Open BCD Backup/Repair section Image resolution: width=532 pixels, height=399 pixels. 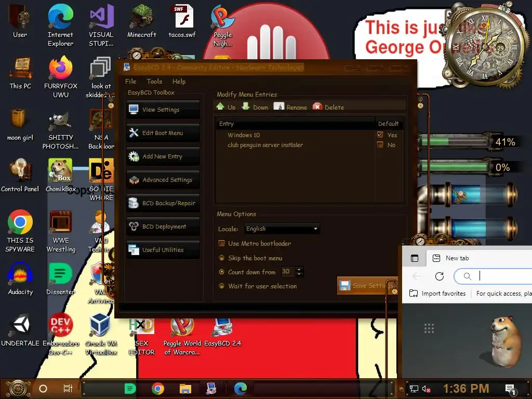163,203
